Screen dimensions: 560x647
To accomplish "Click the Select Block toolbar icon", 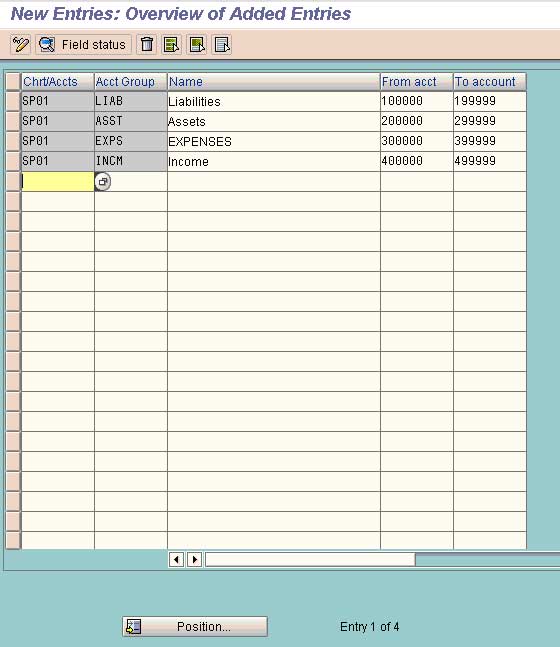I will tap(197, 45).
